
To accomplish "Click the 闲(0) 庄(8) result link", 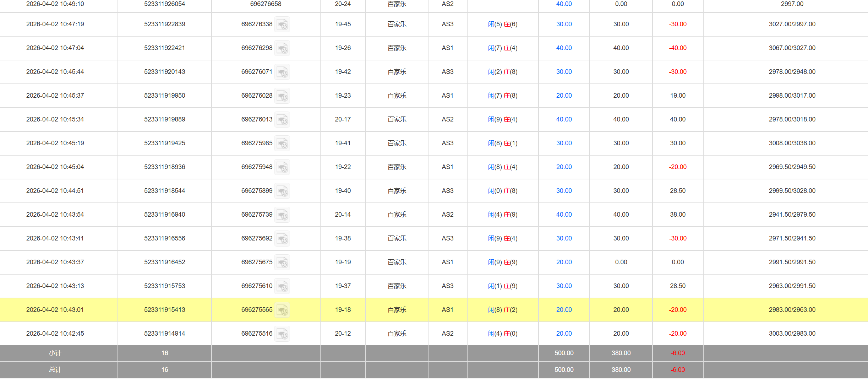I will 502,191.
